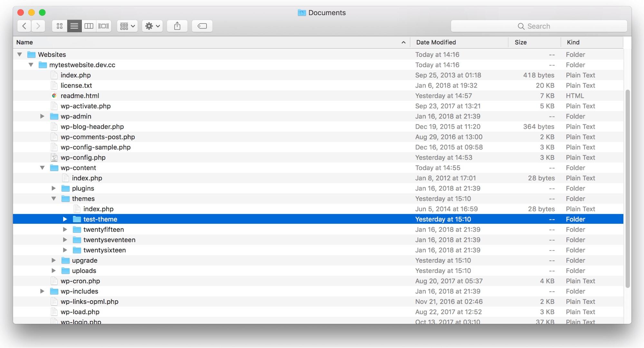644x348 pixels.
Task: Switch to icon view mode
Action: (60, 26)
